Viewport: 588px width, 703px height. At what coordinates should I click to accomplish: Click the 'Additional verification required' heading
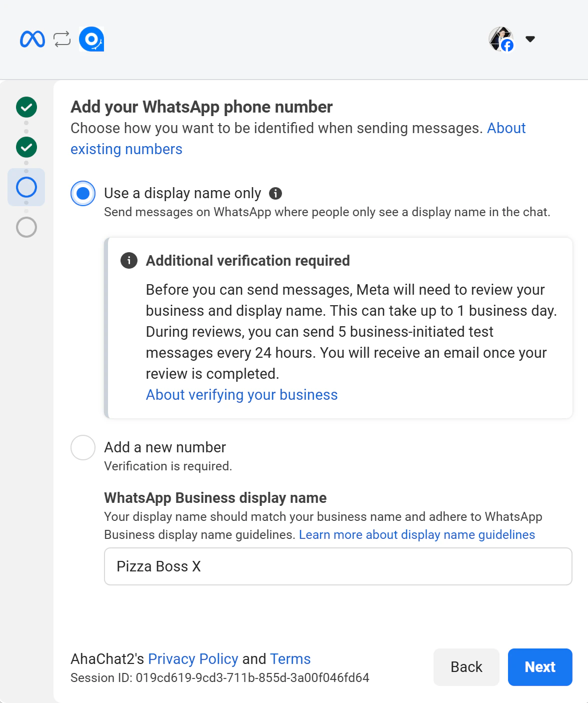pos(248,261)
